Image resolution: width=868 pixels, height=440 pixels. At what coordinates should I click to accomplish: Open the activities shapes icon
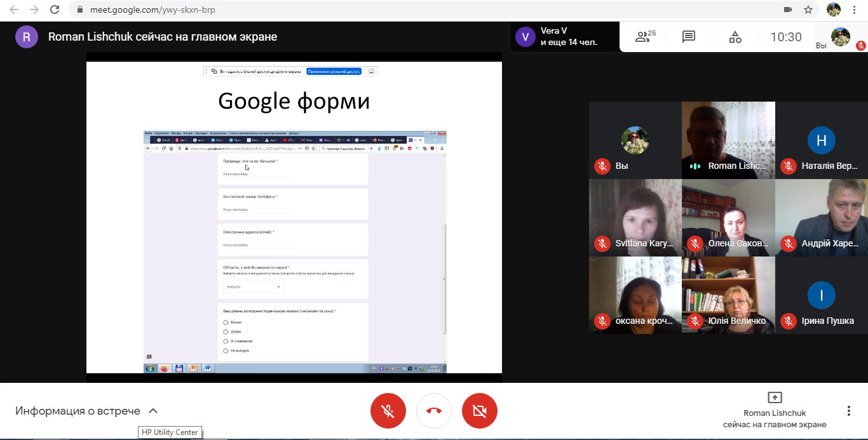[x=735, y=37]
